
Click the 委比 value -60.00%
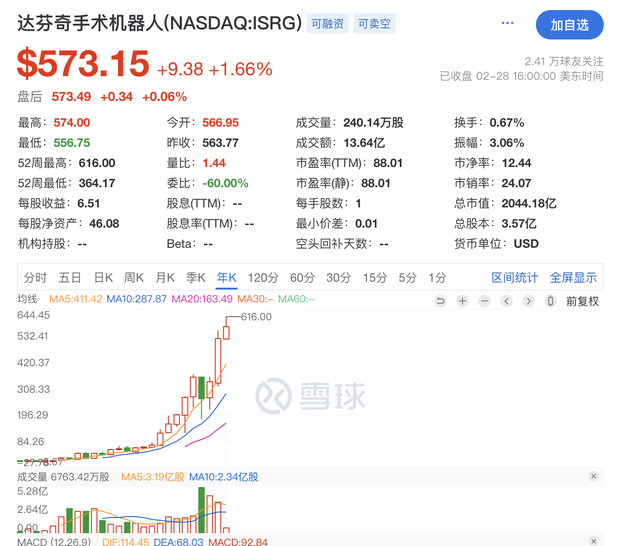pos(225,183)
